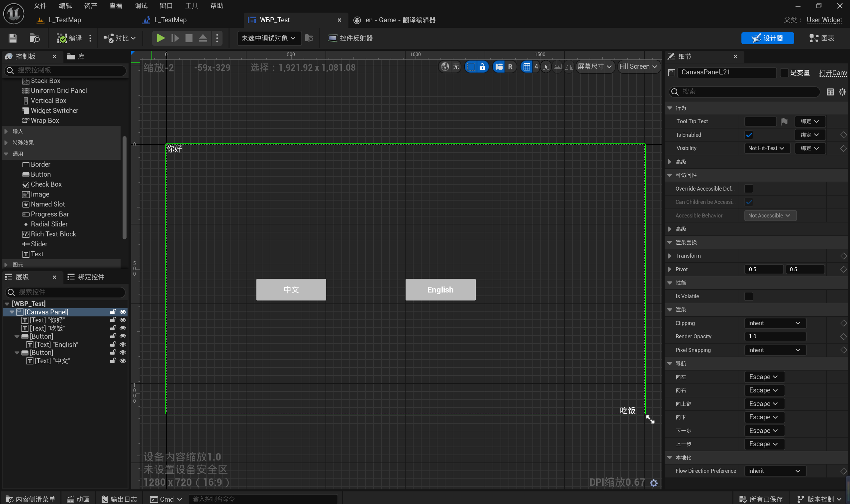Click the Browse in Content Browser icon
The width and height of the screenshot is (850, 504).
click(x=34, y=38)
